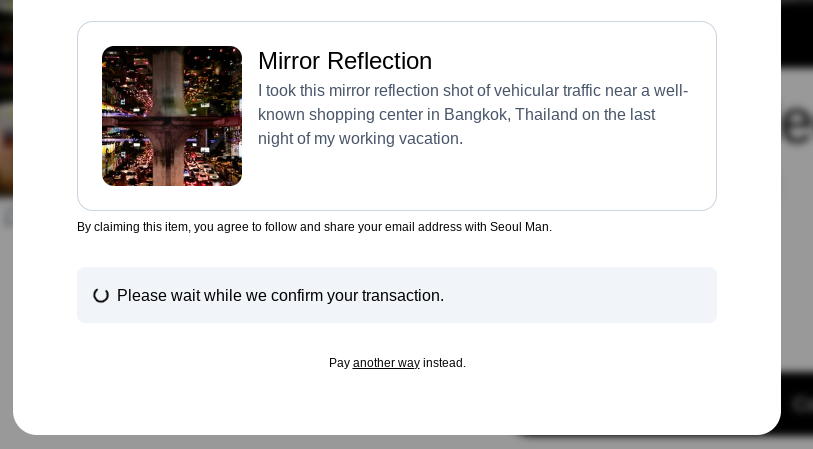This screenshot has width=813, height=449.
Task: Click the word "Pay" before the link
Action: [339, 363]
